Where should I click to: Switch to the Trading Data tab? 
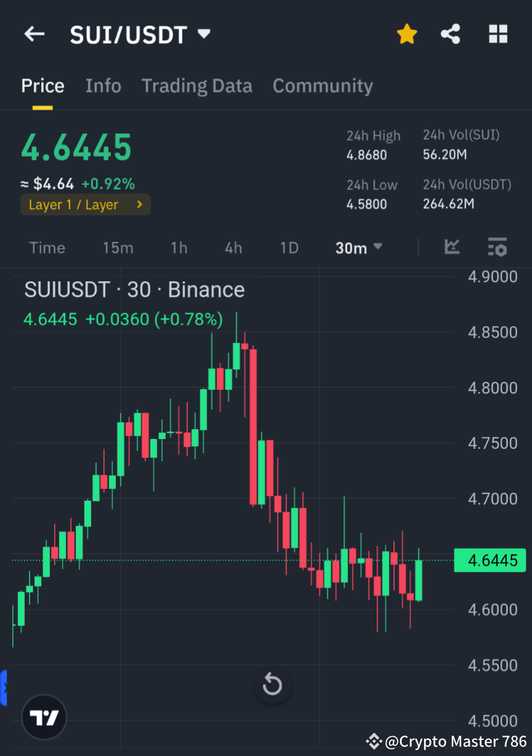click(x=197, y=86)
